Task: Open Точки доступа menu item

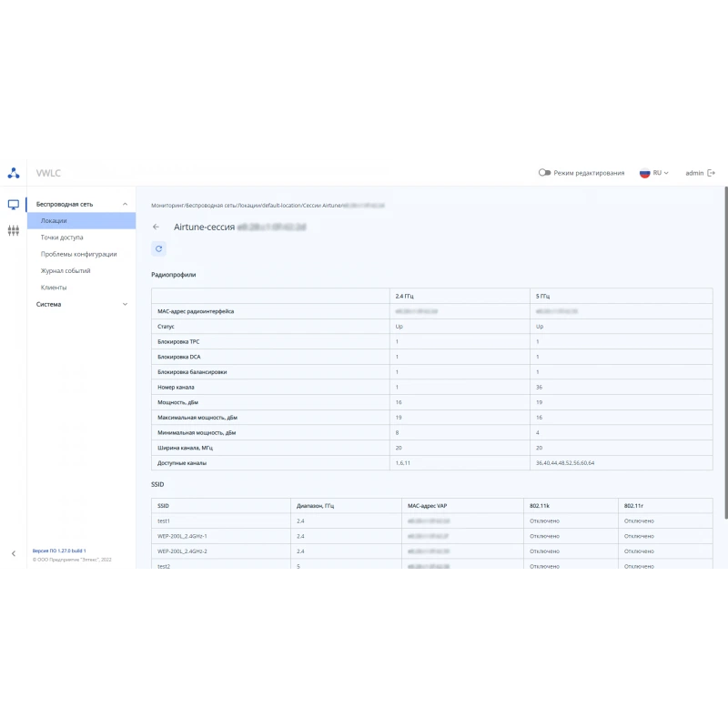Action: click(x=62, y=238)
